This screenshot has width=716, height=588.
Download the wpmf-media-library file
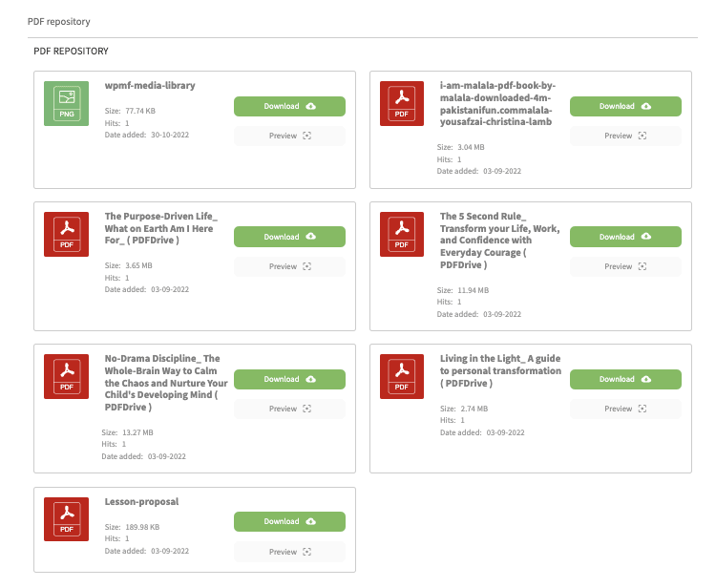click(289, 106)
